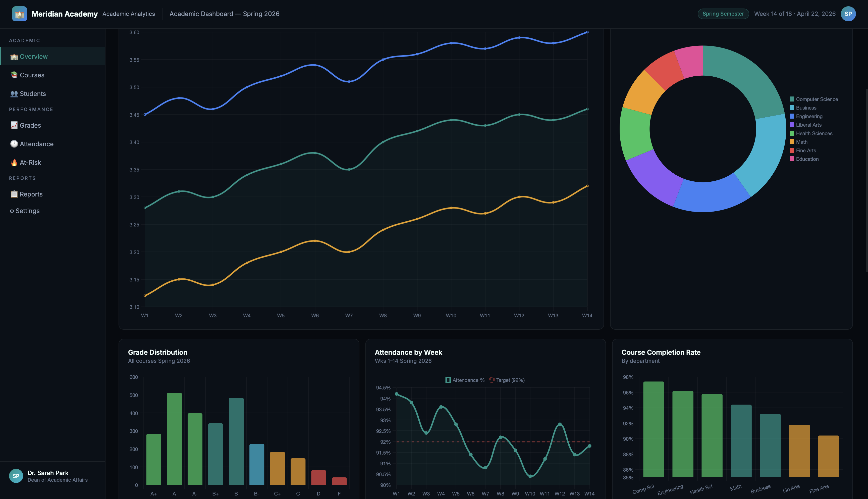Image resolution: width=868 pixels, height=499 pixels.
Task: Toggle Computer Science in the donut legend
Action: pos(813,99)
